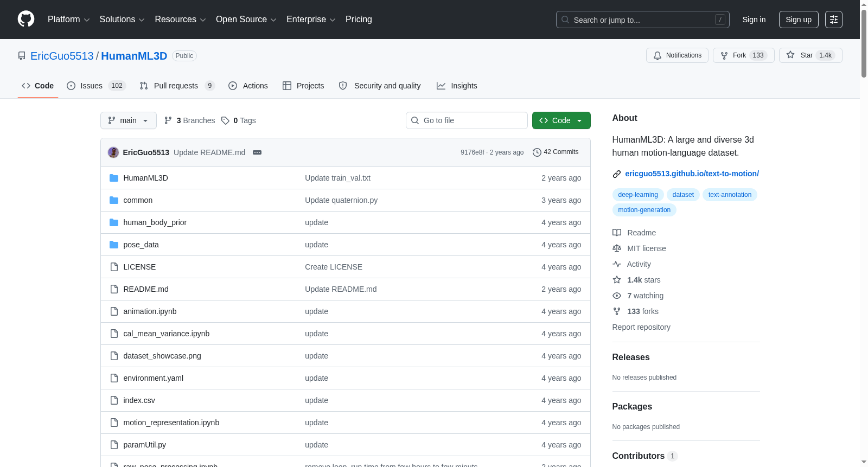
Task: View the 42 Commits history
Action: [556, 152]
